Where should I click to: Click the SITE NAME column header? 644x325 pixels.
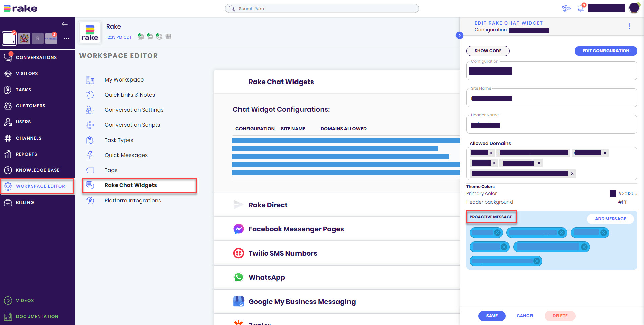pyautogui.click(x=293, y=129)
